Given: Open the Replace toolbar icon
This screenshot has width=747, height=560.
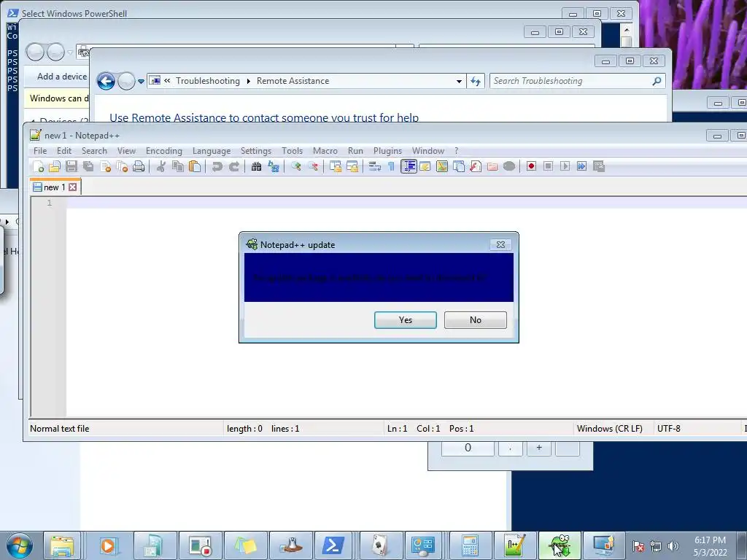Looking at the screenshot, I should point(274,166).
